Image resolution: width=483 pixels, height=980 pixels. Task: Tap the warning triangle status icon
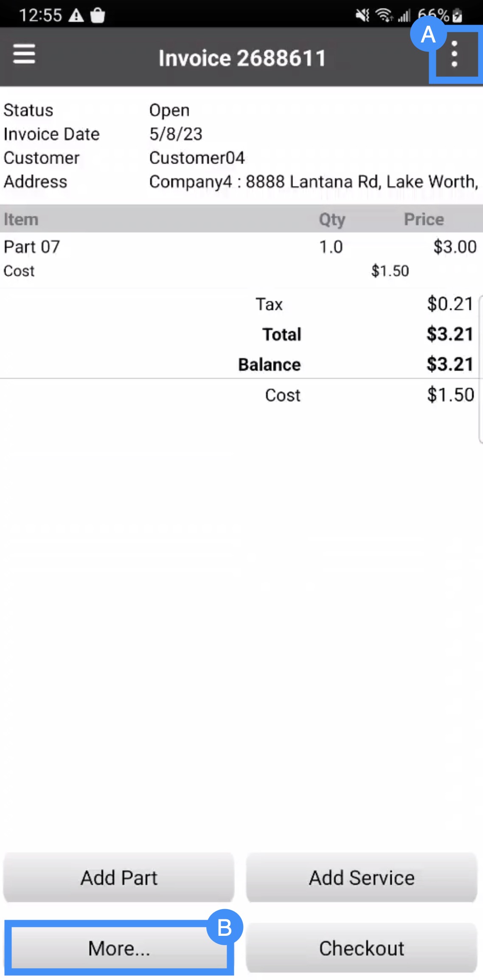[x=76, y=16]
